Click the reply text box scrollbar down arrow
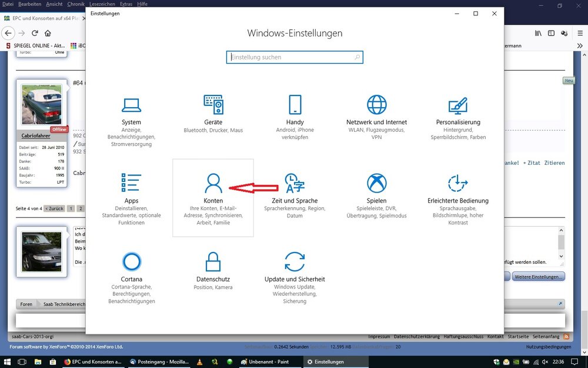Viewport: 588px width, 368px height. 561,256
